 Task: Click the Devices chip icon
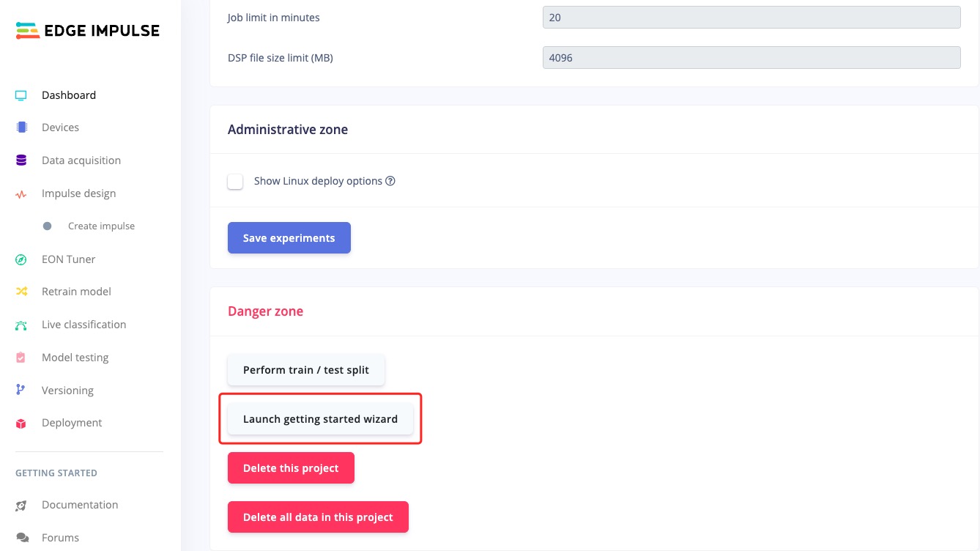coord(21,127)
